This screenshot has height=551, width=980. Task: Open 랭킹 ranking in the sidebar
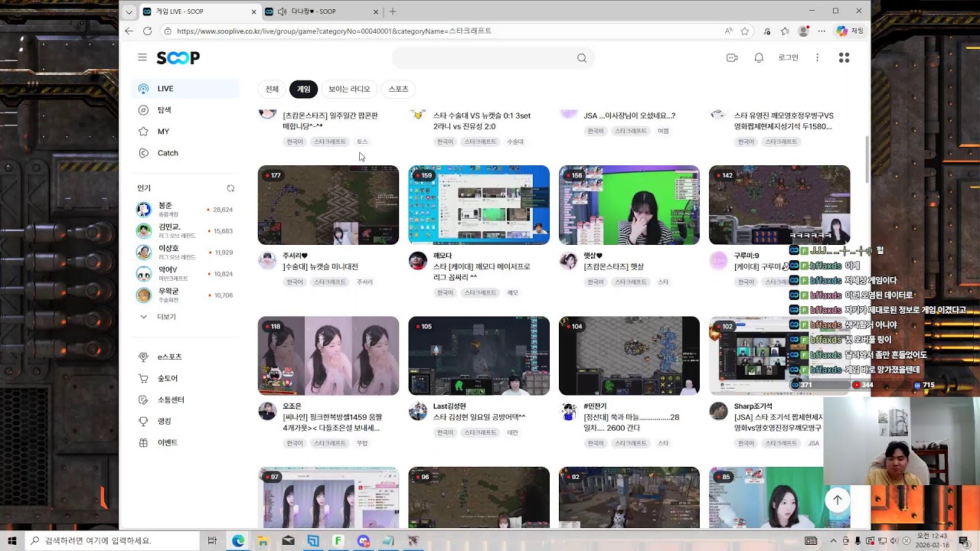[x=185, y=422]
